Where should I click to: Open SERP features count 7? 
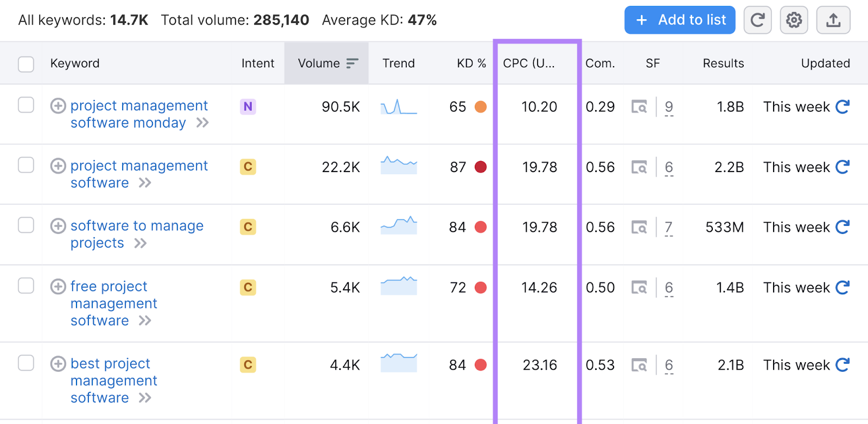tap(669, 227)
